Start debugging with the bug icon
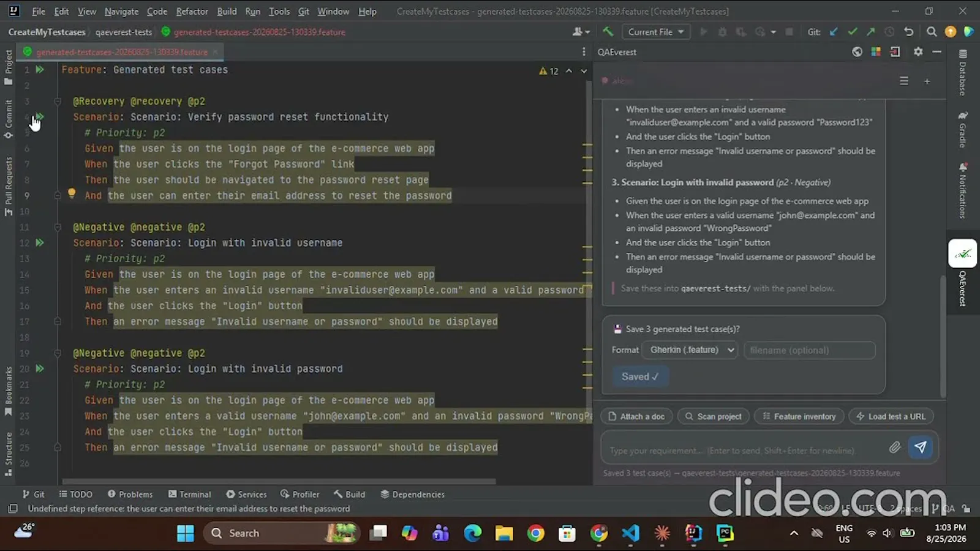 [722, 32]
